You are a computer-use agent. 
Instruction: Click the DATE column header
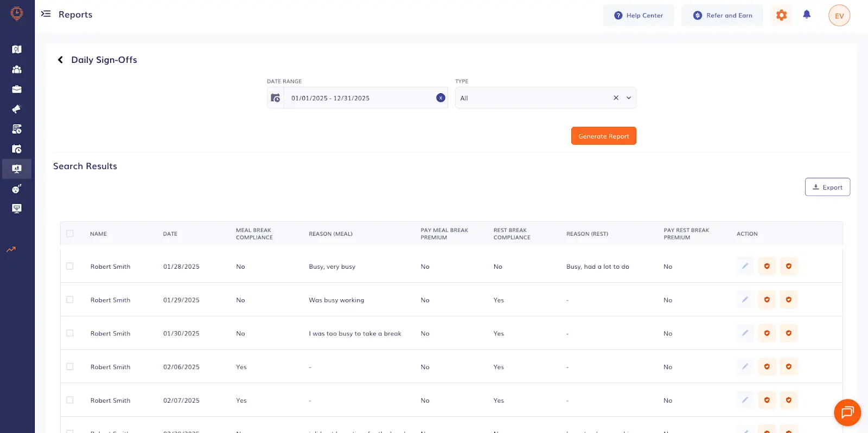[170, 234]
